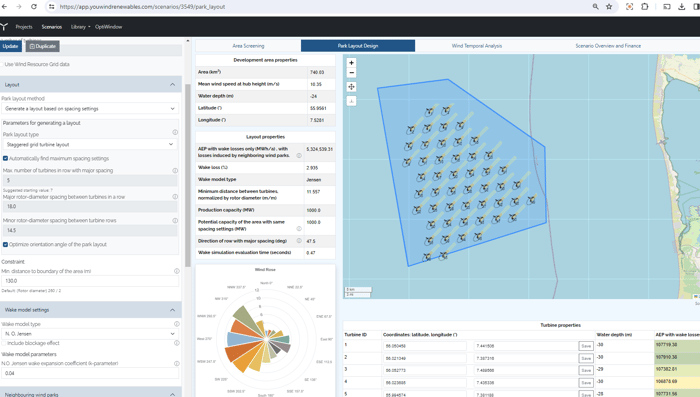Uncheck Automatically find maximum spacing settings
This screenshot has width=700, height=397.
[x=5, y=159]
